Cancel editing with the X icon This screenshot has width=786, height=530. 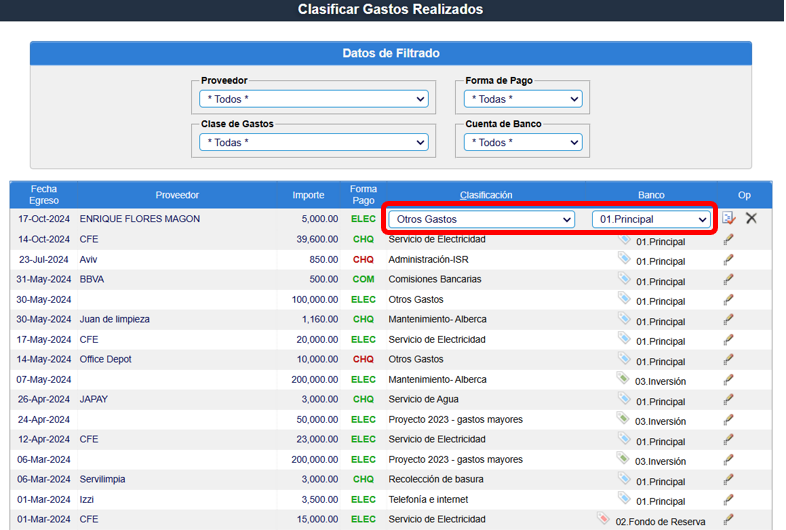pos(751,218)
